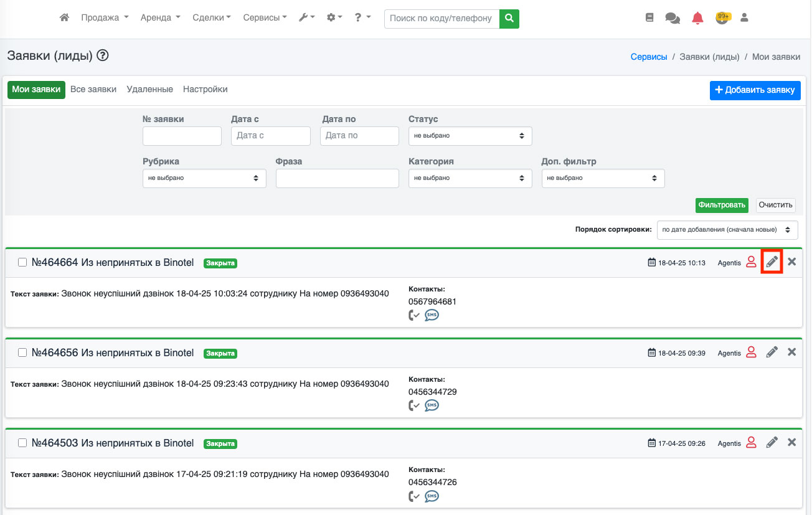The width and height of the screenshot is (812, 515).
Task: Open the red notifications bell
Action: (697, 18)
